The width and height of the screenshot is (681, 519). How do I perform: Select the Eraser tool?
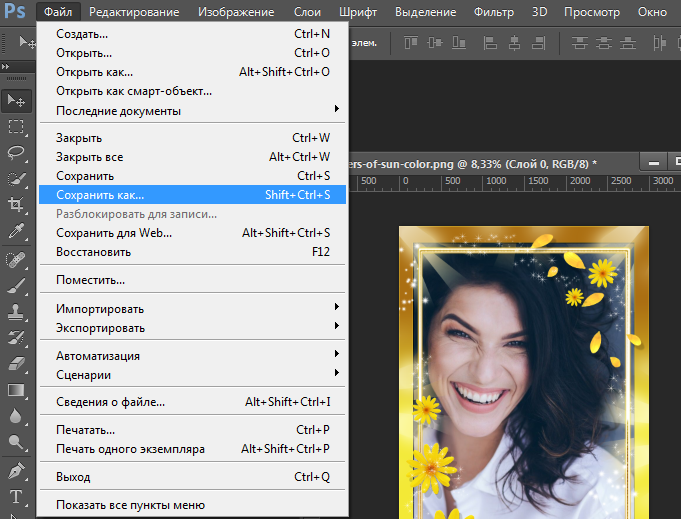17,364
